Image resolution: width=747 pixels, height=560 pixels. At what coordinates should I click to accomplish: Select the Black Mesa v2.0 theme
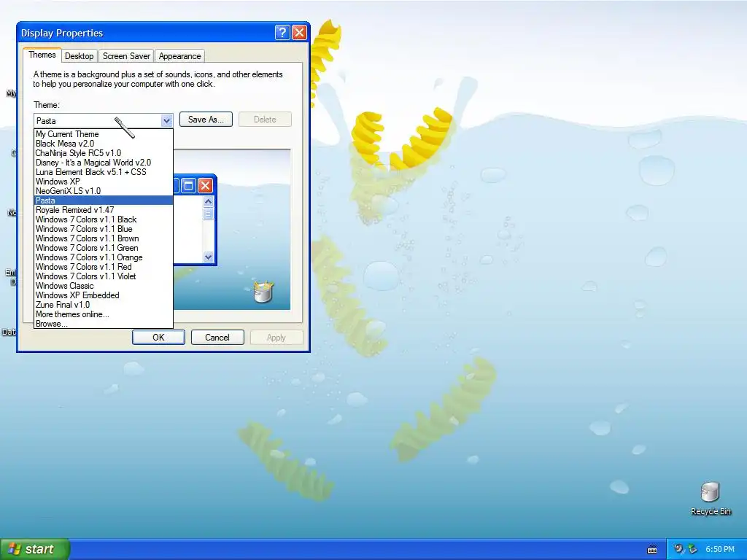click(x=104, y=144)
